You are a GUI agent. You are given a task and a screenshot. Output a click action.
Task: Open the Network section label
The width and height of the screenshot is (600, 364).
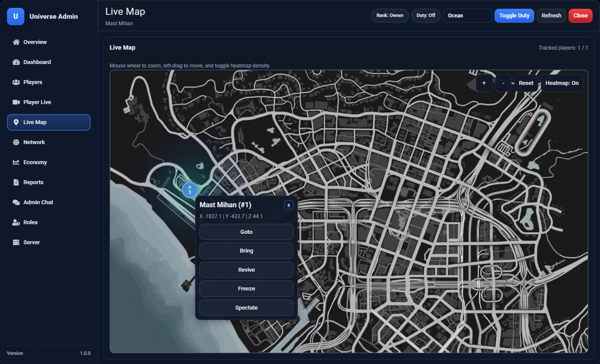coord(34,142)
